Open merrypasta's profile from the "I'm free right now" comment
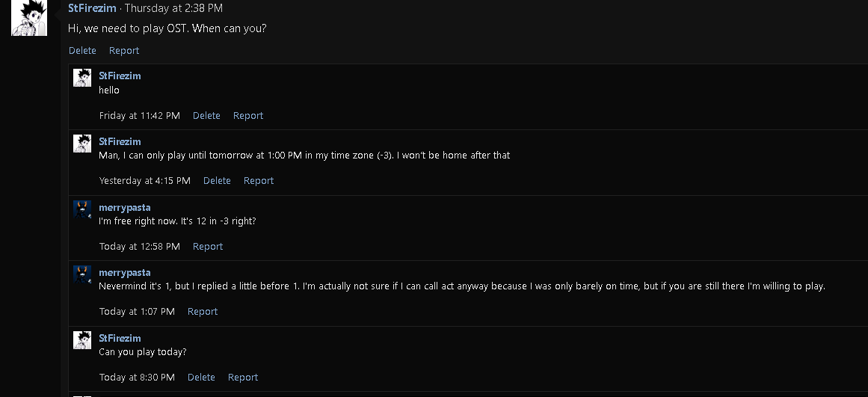The image size is (868, 397). (124, 207)
